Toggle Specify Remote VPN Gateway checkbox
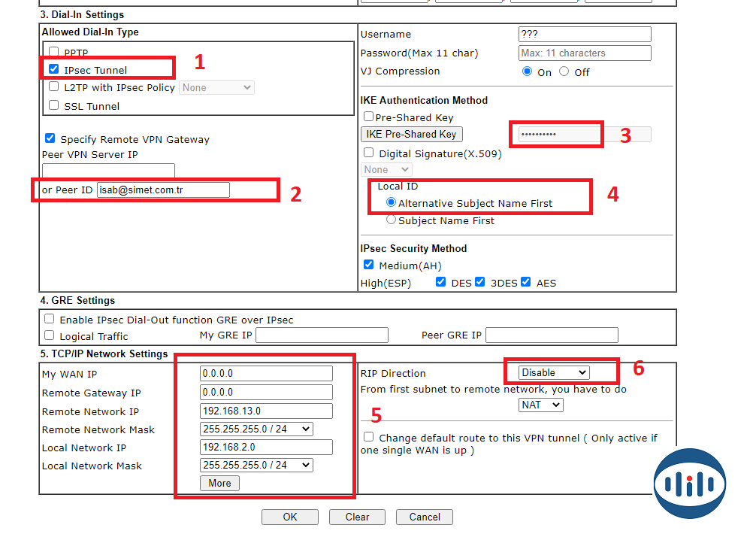Image resolution: width=756 pixels, height=534 pixels. click(50, 138)
